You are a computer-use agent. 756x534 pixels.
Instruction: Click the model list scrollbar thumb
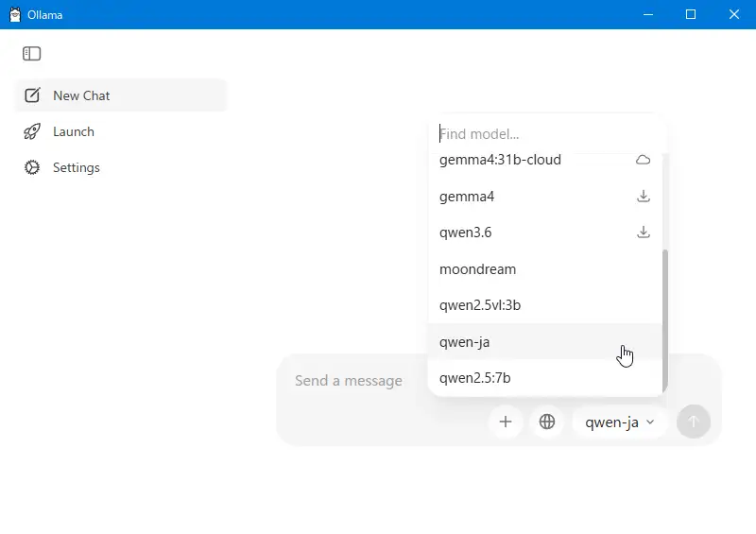665,320
